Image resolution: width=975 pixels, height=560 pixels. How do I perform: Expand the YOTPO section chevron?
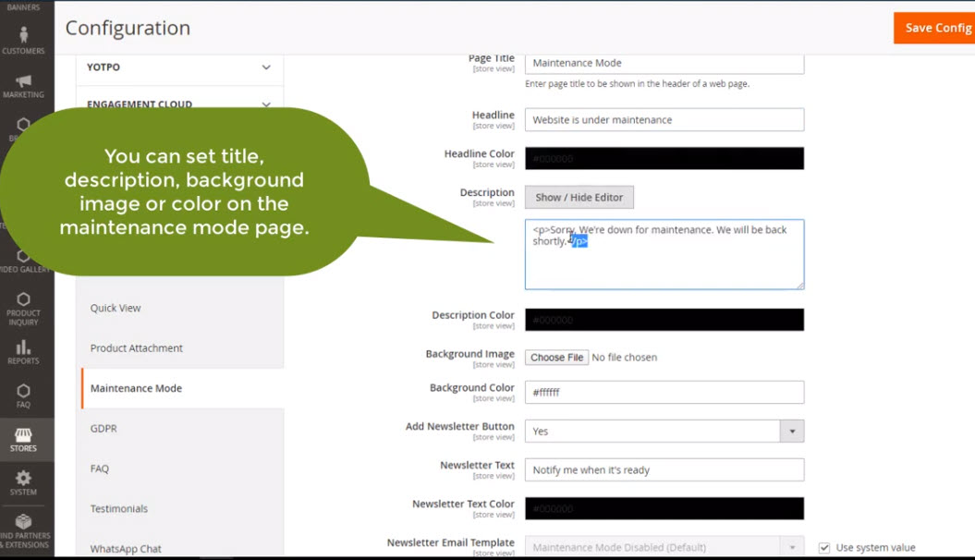266,67
